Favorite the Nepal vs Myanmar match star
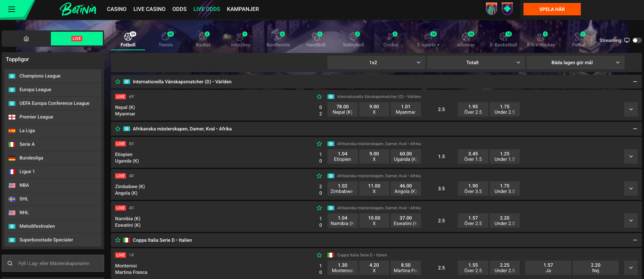 point(319,97)
